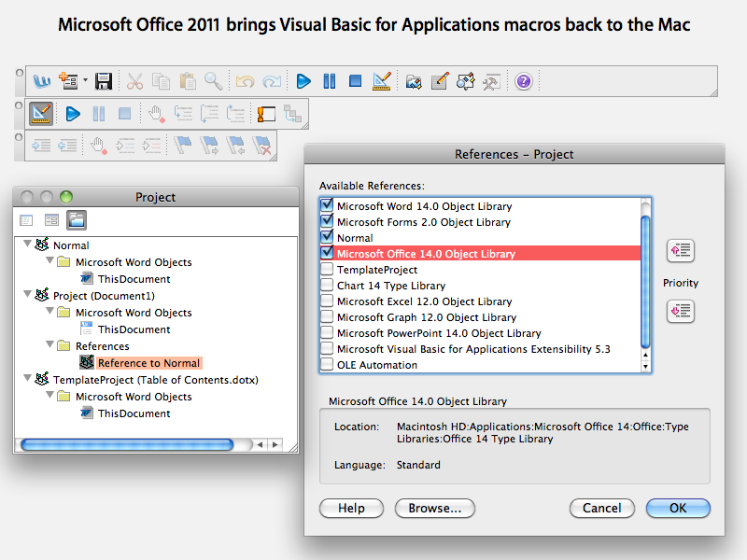Viewport: 747px width, 560px height.
Task: Click the Step Over icon
Action: (x=209, y=114)
